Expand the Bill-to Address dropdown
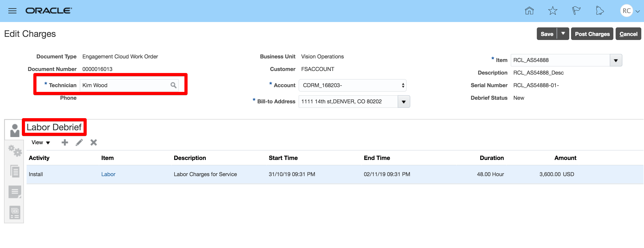This screenshot has width=644, height=248. coord(404,102)
